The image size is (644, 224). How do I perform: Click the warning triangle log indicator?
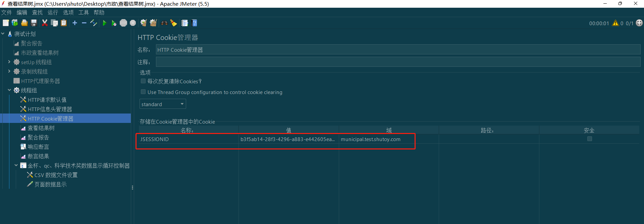[615, 23]
